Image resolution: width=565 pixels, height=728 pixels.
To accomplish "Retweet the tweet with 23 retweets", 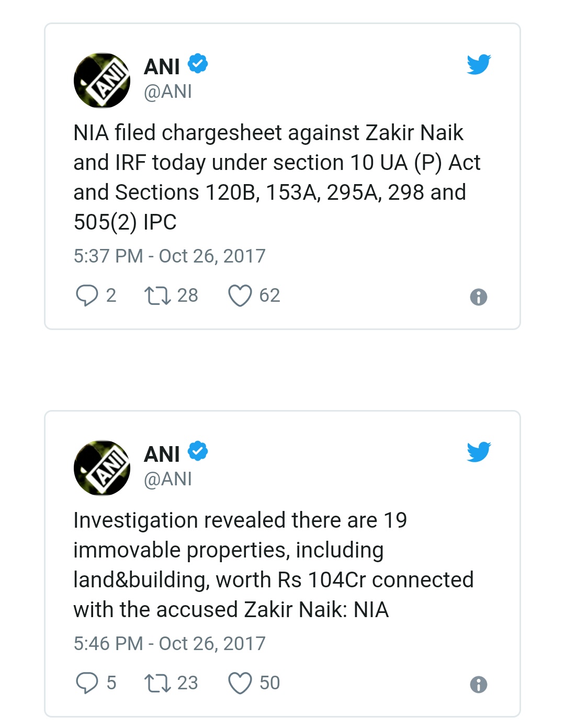I will [157, 683].
